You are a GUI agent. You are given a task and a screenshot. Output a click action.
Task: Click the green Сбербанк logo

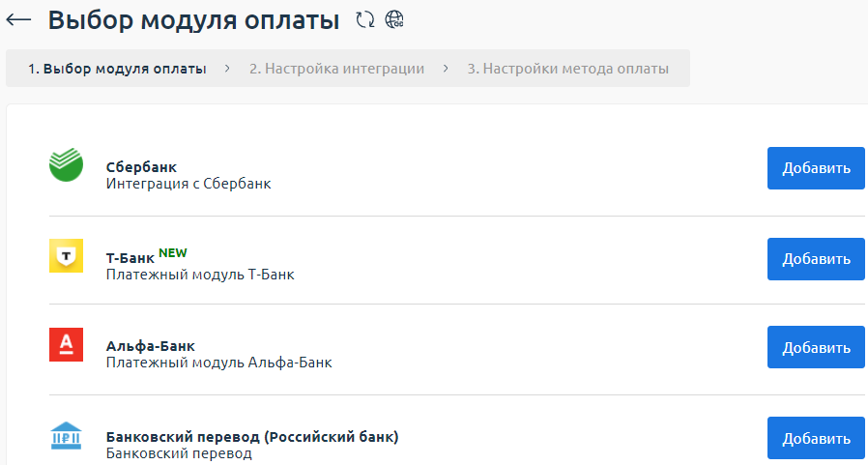(67, 164)
